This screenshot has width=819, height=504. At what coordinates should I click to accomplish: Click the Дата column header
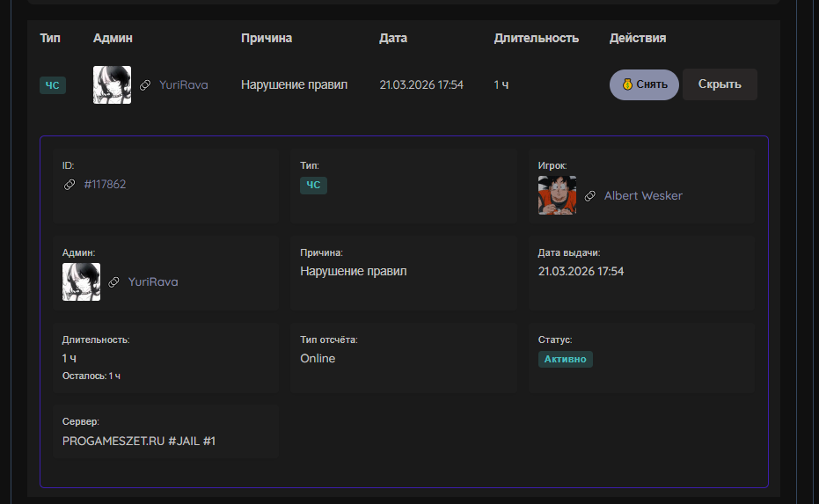[393, 39]
